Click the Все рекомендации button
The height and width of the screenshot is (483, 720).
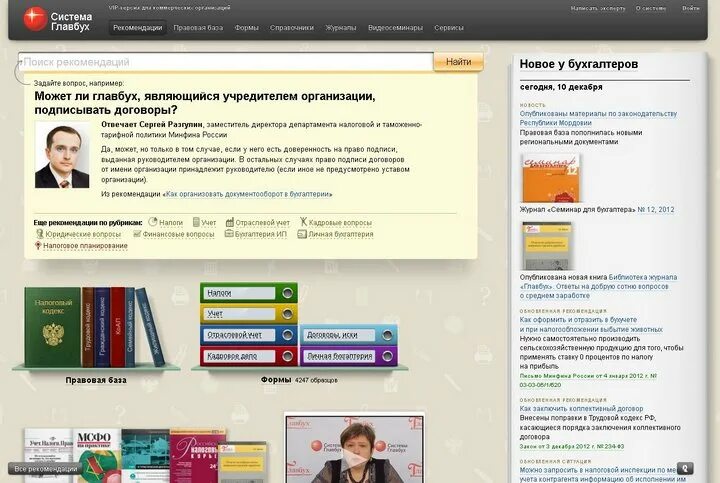click(45, 469)
